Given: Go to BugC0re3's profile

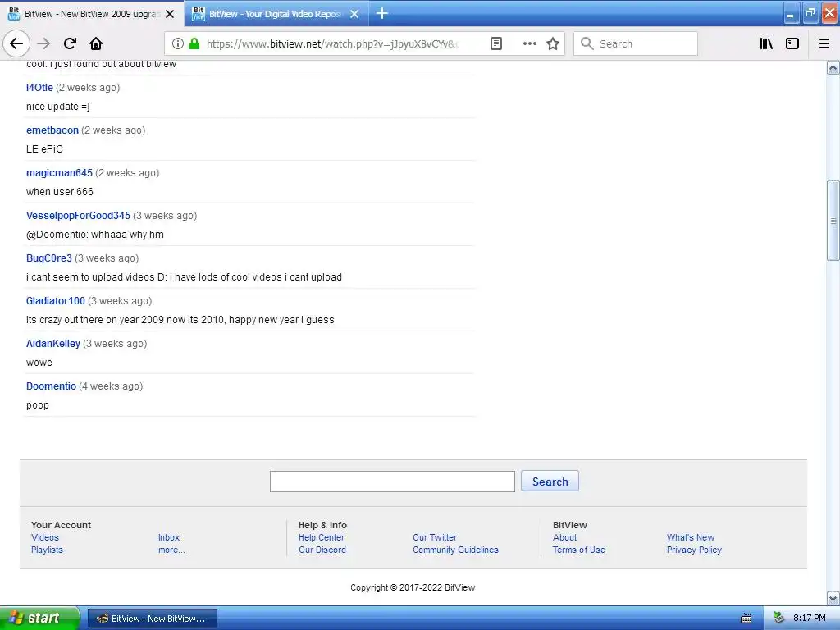Looking at the screenshot, I should click(48, 258).
